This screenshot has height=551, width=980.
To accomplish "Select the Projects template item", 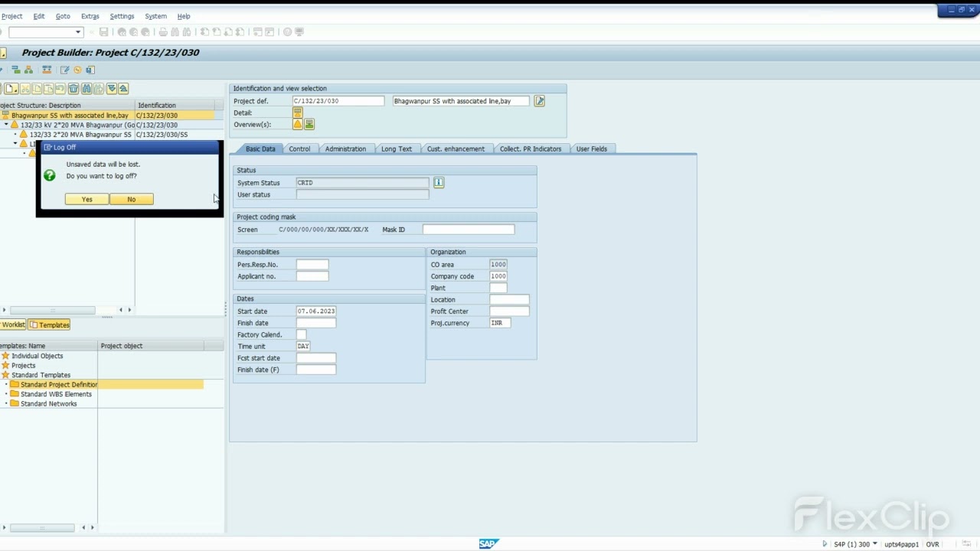I will click(x=23, y=366).
